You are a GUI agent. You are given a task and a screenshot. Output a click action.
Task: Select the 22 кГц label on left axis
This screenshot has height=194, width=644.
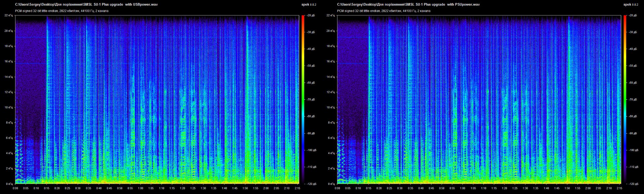click(9, 15)
